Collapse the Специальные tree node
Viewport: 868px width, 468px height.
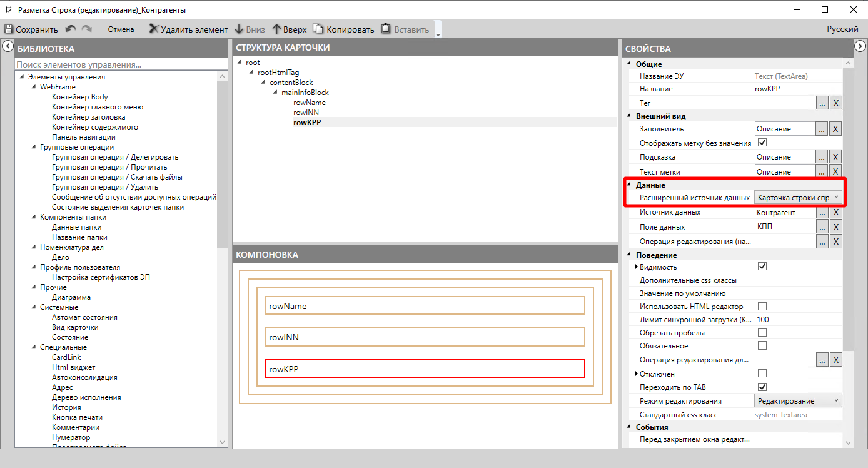point(34,347)
